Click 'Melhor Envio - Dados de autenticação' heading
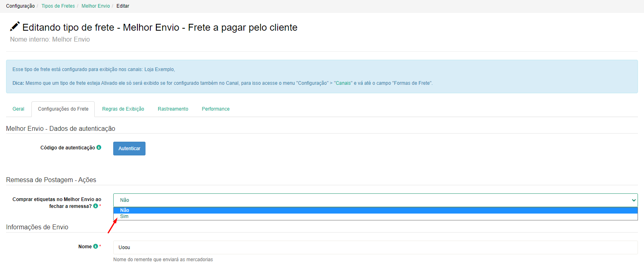 [x=60, y=128]
